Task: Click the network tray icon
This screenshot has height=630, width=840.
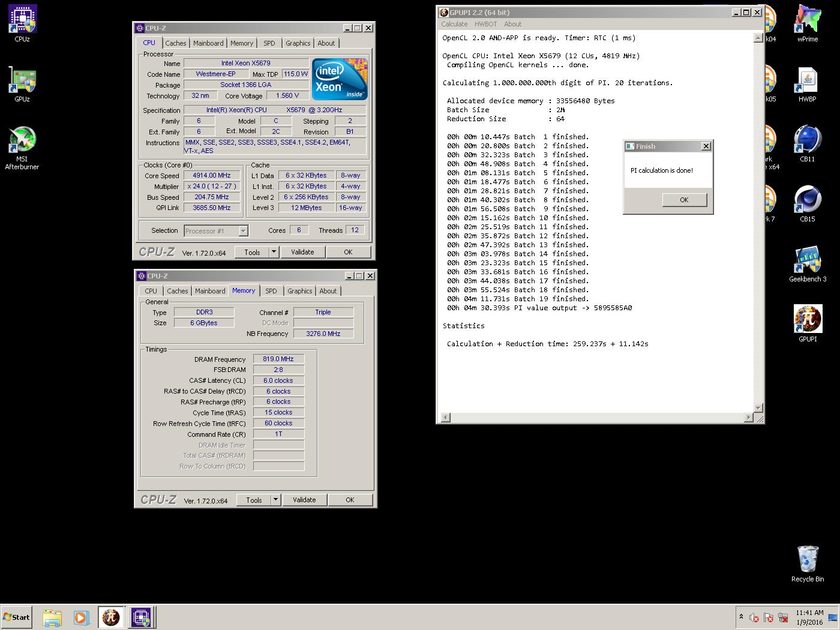Action: pos(783,617)
